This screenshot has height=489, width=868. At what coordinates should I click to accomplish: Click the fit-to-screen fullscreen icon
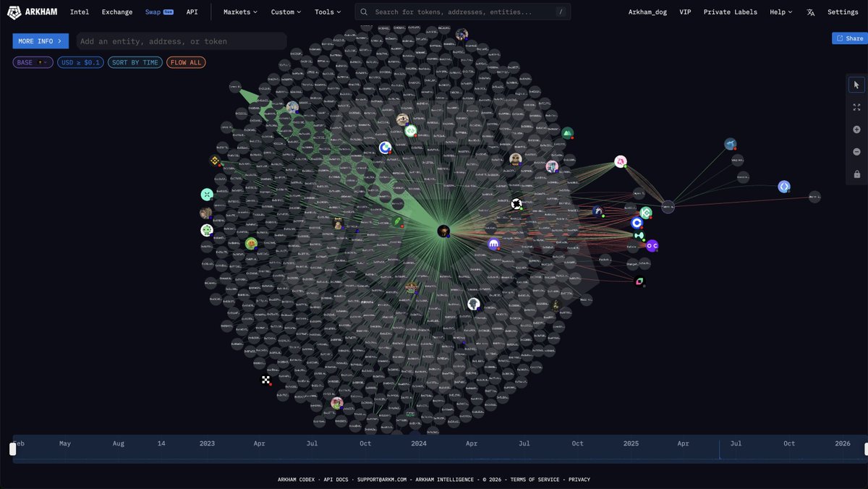856,107
